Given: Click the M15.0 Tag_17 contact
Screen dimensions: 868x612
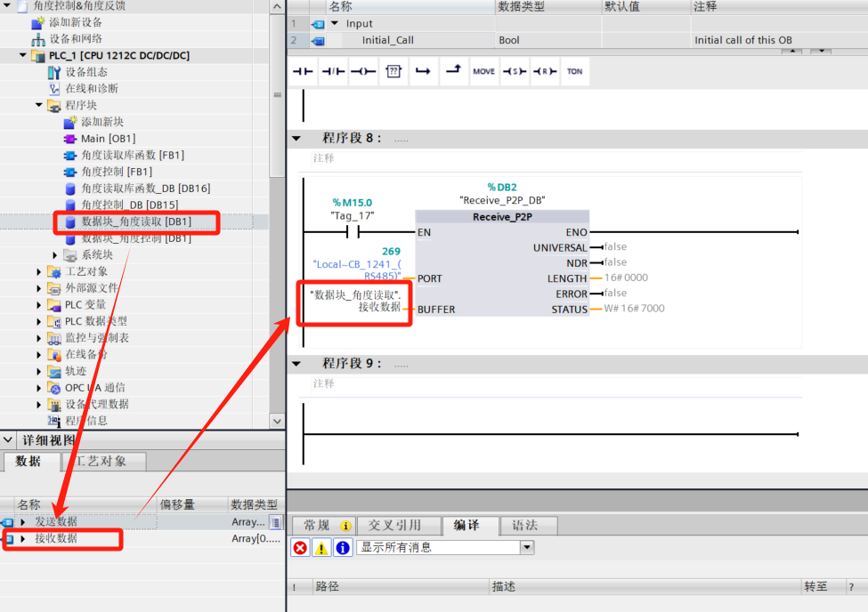Looking at the screenshot, I should coord(353,232).
